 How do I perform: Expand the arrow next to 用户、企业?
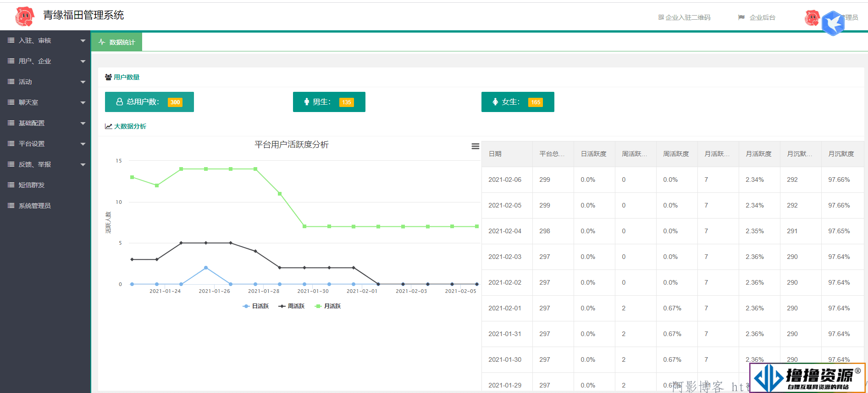click(83, 62)
